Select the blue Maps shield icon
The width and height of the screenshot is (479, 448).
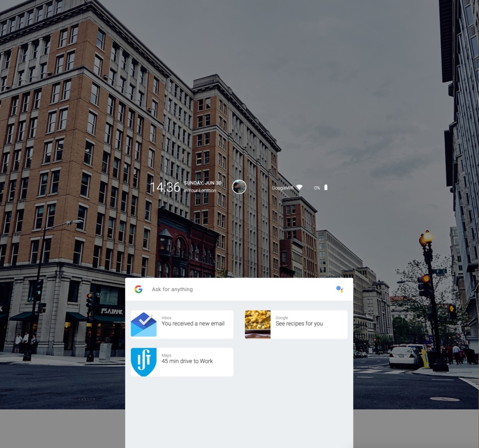coord(144,362)
